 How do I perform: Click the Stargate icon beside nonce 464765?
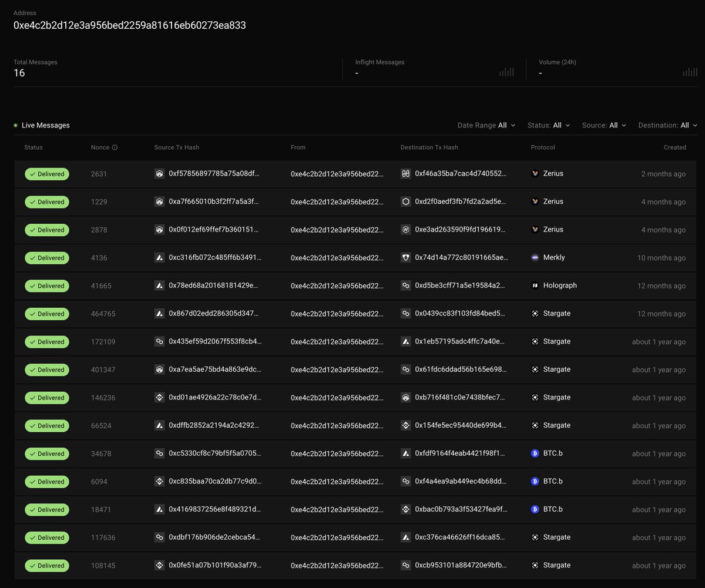535,313
